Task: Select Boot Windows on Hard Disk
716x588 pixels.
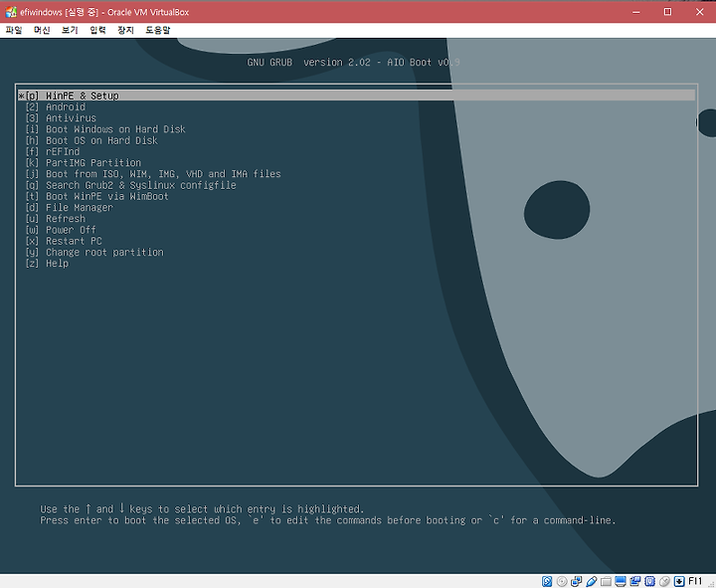Action: click(x=356, y=129)
